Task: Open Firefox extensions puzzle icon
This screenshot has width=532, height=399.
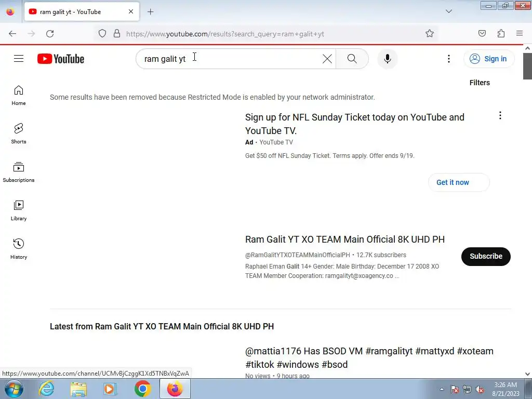Action: tap(501, 34)
